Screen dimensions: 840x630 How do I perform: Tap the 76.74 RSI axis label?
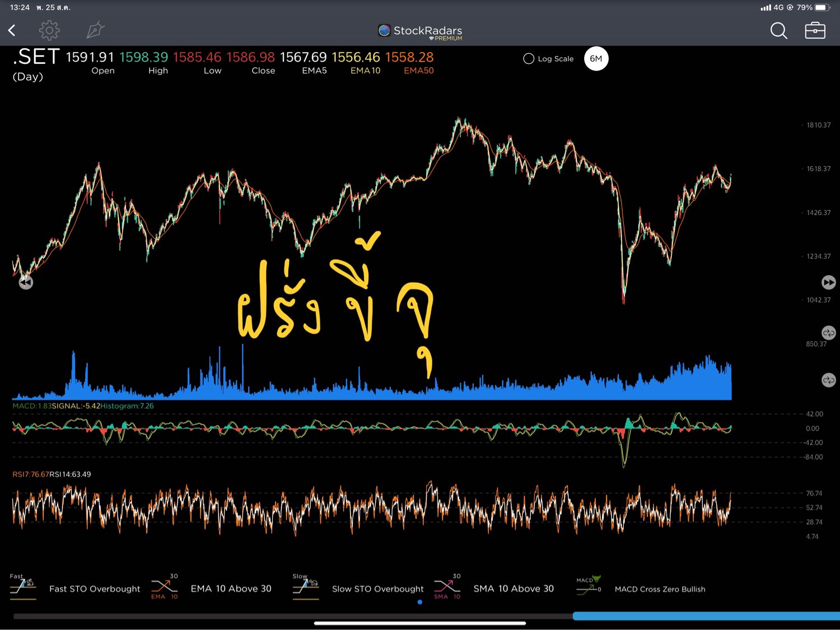(814, 493)
